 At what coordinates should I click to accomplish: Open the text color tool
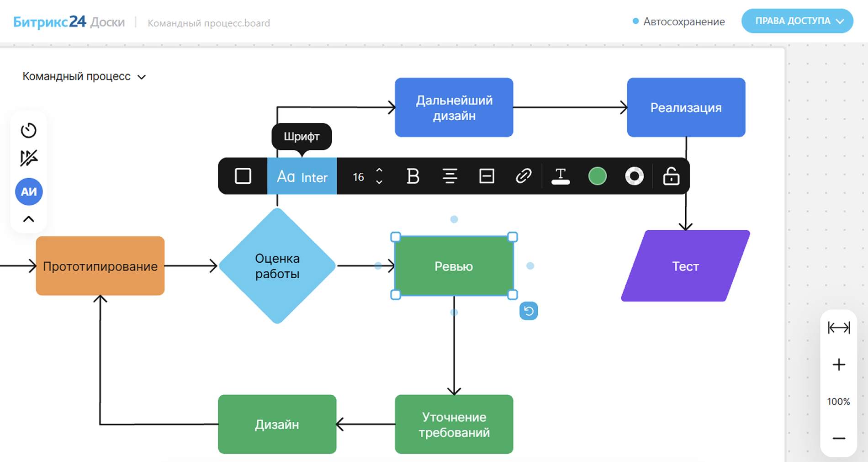click(561, 176)
